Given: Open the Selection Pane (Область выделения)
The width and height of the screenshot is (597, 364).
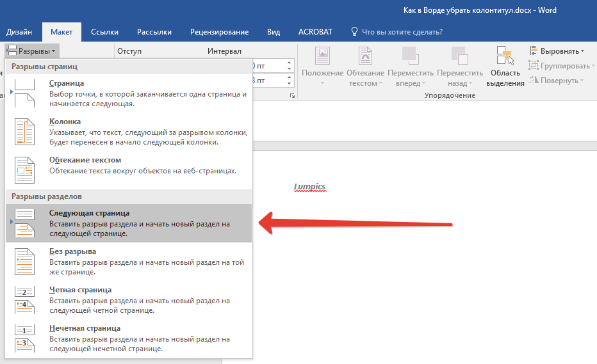Looking at the screenshot, I should pos(505,67).
